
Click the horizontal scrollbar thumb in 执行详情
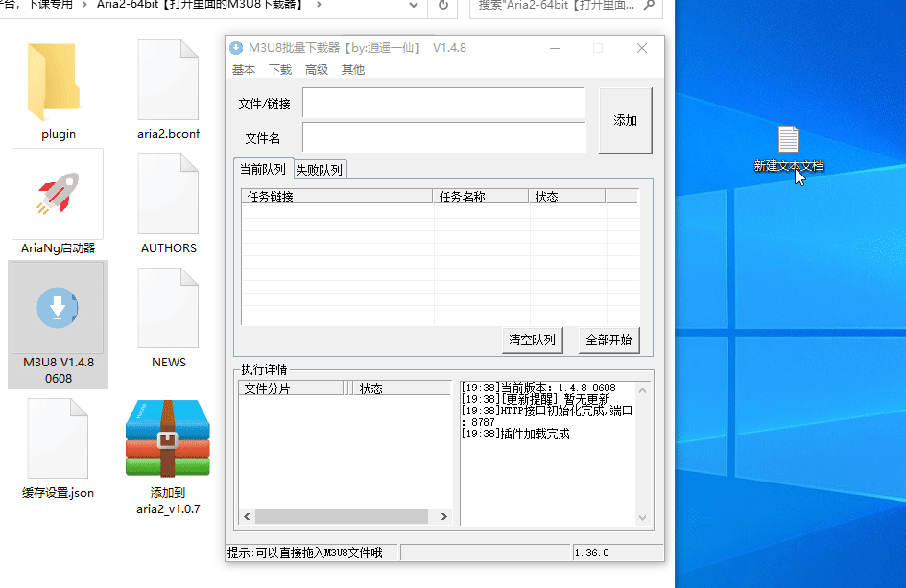[342, 516]
